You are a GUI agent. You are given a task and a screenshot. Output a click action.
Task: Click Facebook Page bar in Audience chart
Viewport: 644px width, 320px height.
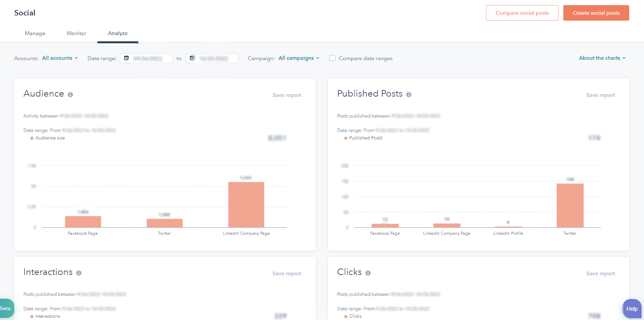tap(83, 222)
